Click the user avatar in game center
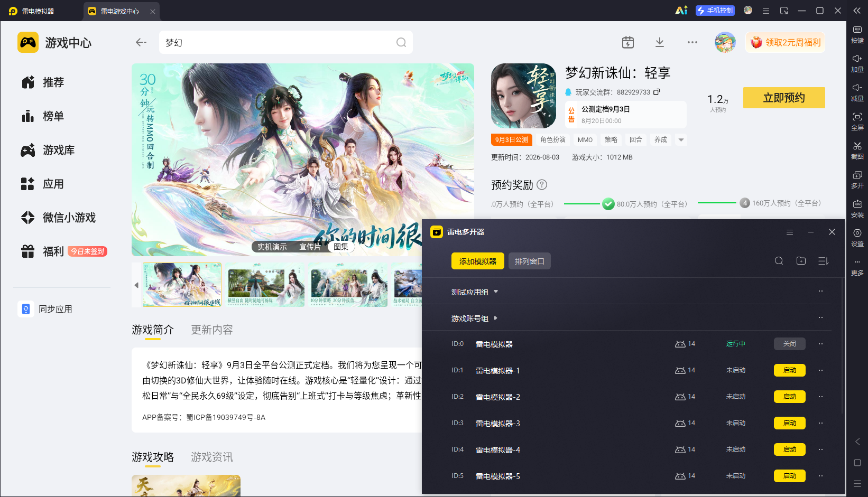The width and height of the screenshot is (868, 497). pyautogui.click(x=725, y=42)
